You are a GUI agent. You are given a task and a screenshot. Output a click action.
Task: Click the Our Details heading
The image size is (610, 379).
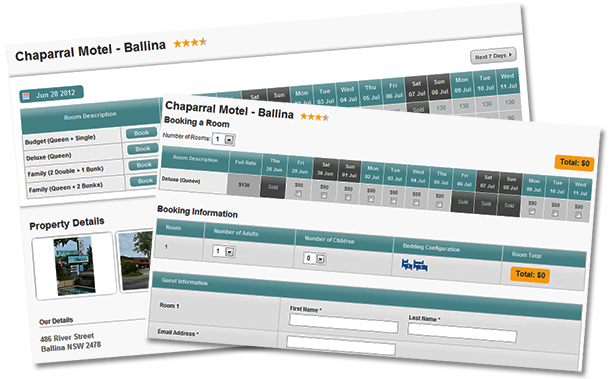coord(56,321)
